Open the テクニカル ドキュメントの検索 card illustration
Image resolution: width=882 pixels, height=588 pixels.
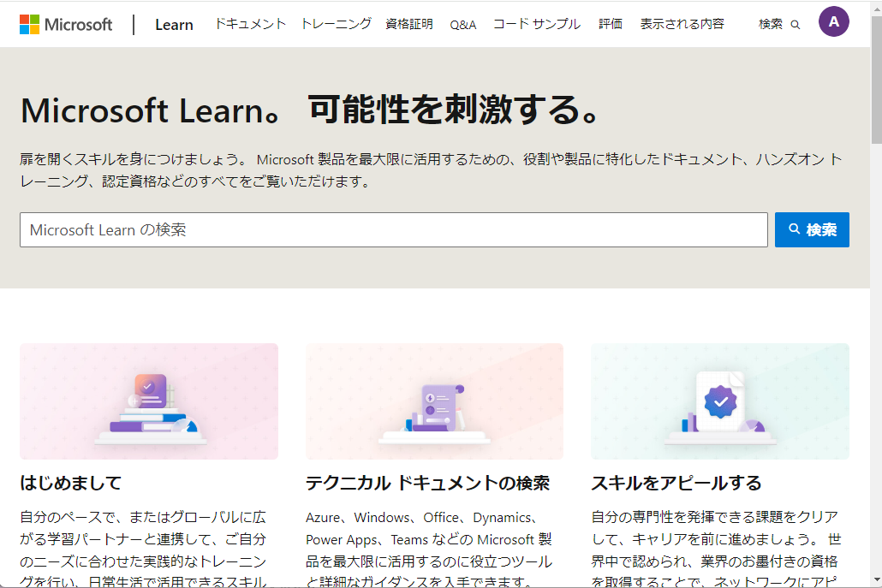(434, 401)
